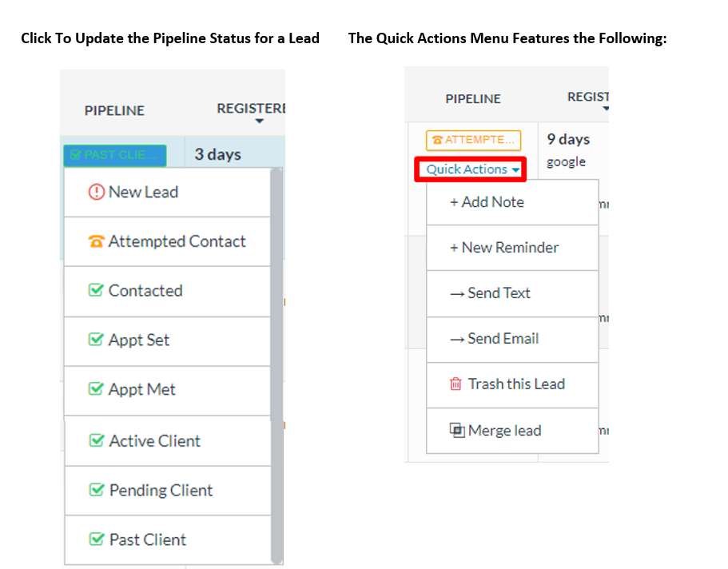Click the '3 days' registered cell
728x569 pixels.
point(217,154)
